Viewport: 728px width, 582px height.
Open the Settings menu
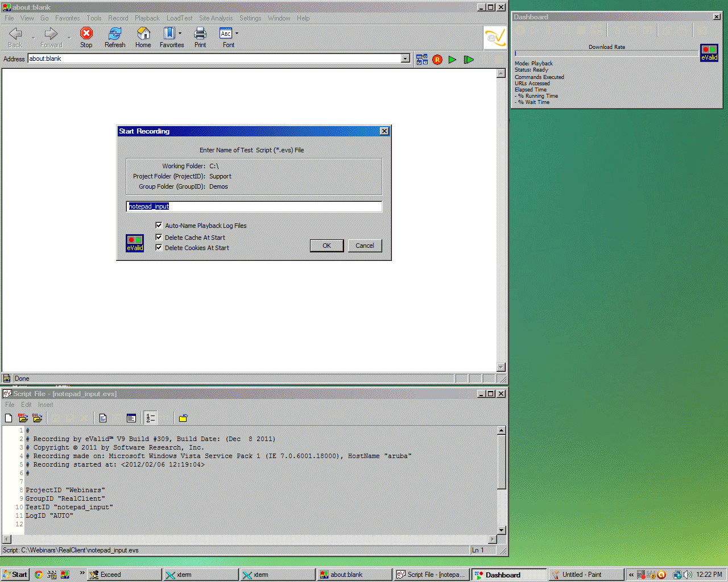point(250,18)
